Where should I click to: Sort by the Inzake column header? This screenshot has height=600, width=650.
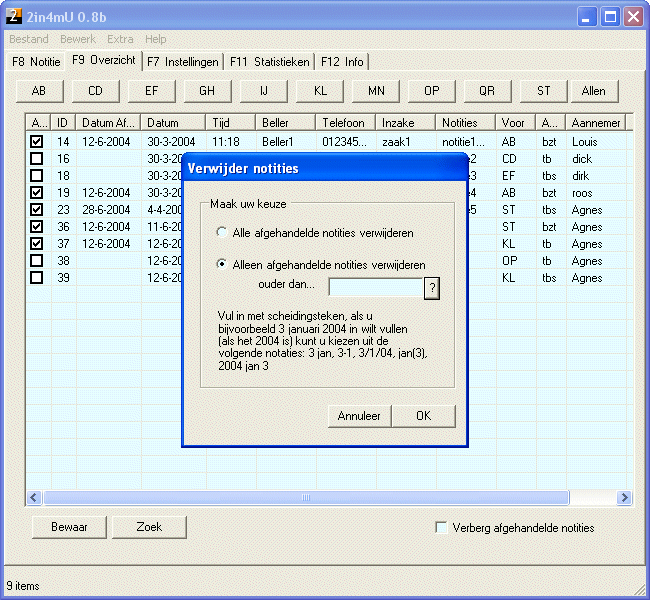click(405, 123)
